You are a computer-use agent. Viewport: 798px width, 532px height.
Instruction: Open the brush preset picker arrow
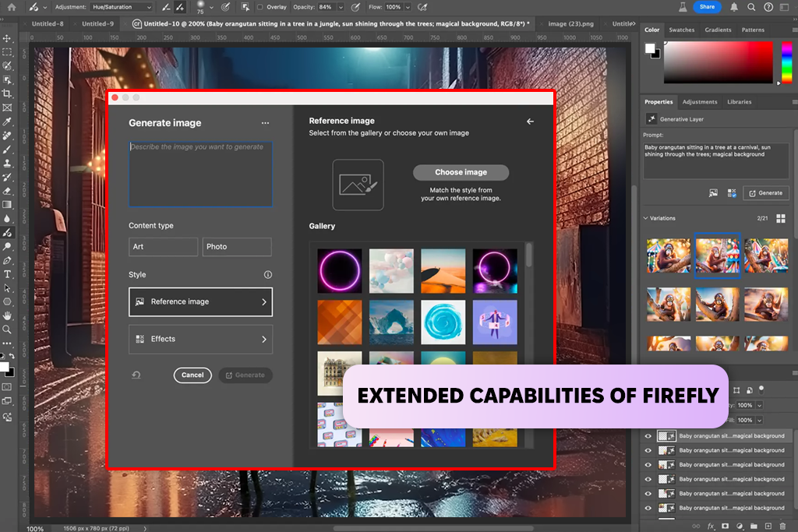point(211,7)
